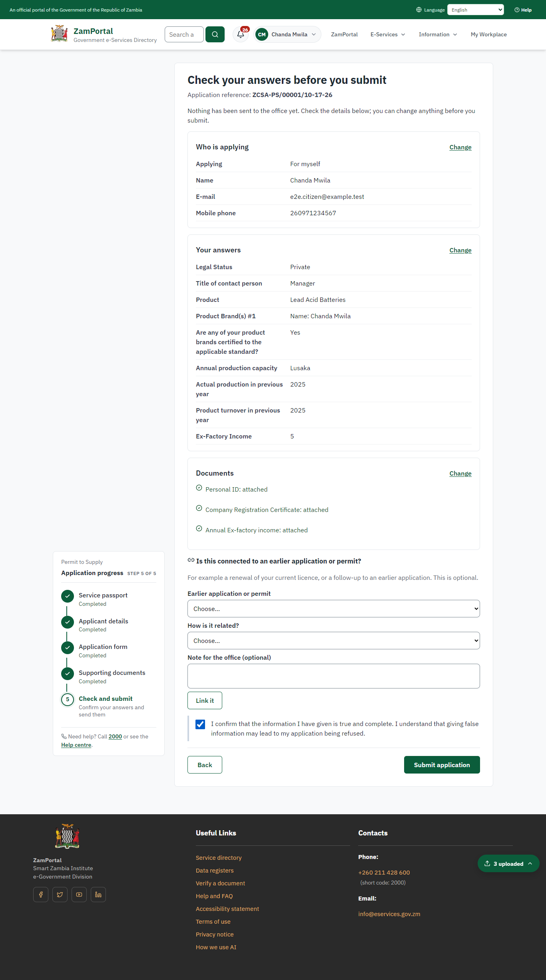
Task: Click step 5 circle in progress
Action: point(68,700)
